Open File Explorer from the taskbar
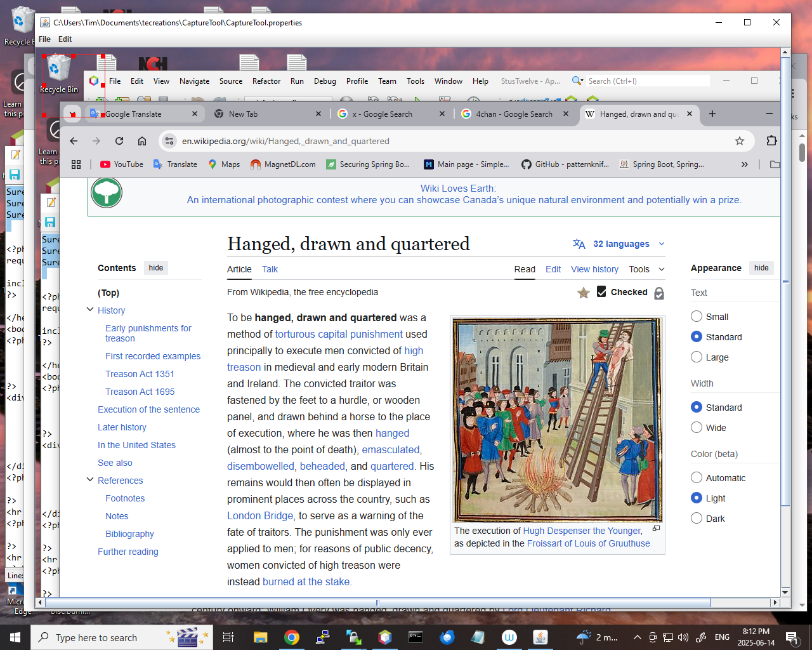This screenshot has width=812, height=650. click(x=261, y=637)
